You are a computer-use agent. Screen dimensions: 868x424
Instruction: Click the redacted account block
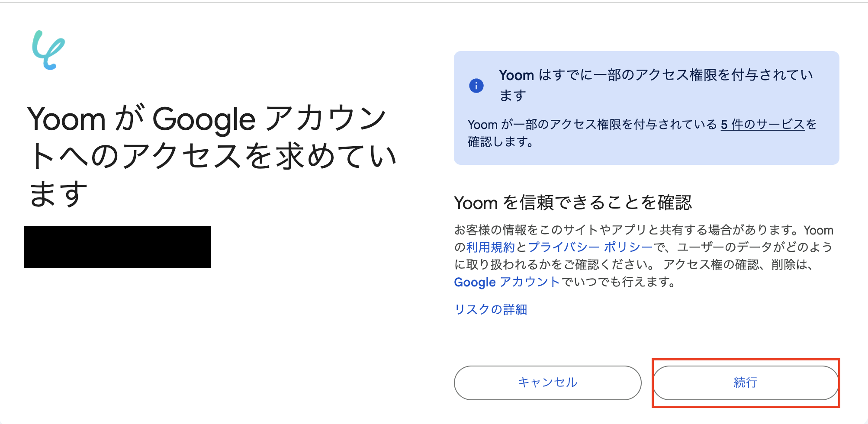point(117,247)
